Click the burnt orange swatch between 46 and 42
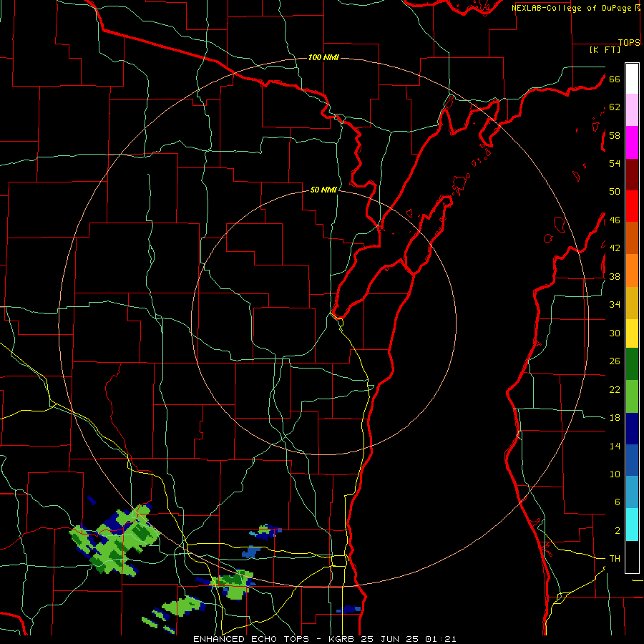The image size is (644, 644). point(632,238)
